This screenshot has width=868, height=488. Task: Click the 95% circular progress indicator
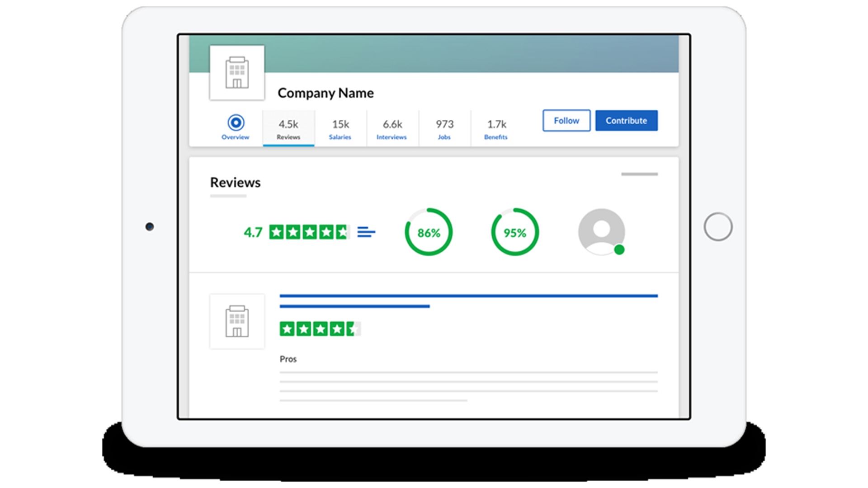tap(515, 232)
